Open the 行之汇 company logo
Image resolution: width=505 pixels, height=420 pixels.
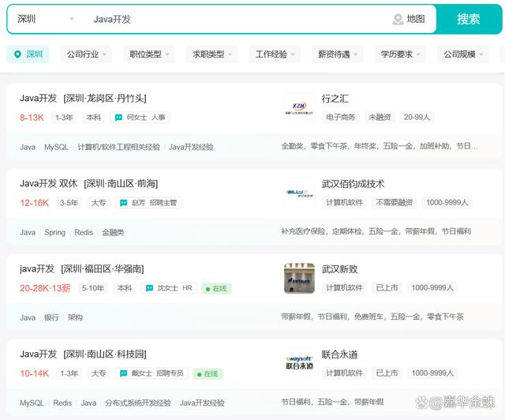click(x=299, y=107)
